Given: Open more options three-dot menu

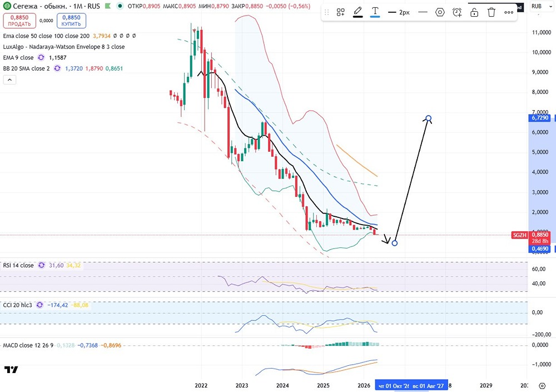Looking at the screenshot, I should coord(509,12).
